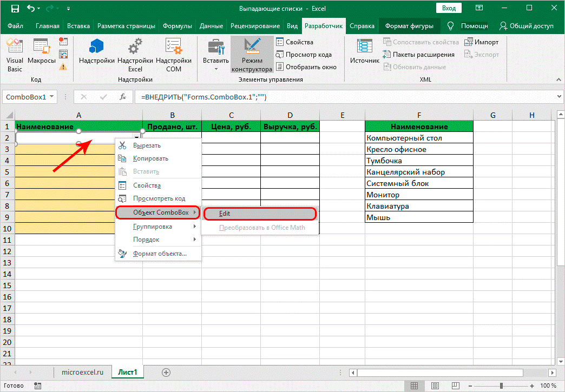Click the Вход sign-in button
565x392 pixels.
449,9
